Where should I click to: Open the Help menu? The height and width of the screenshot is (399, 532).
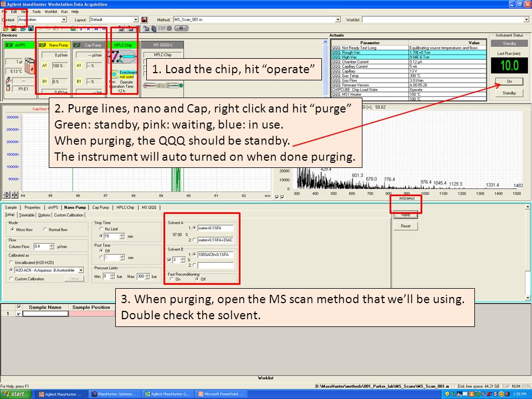tap(75, 12)
